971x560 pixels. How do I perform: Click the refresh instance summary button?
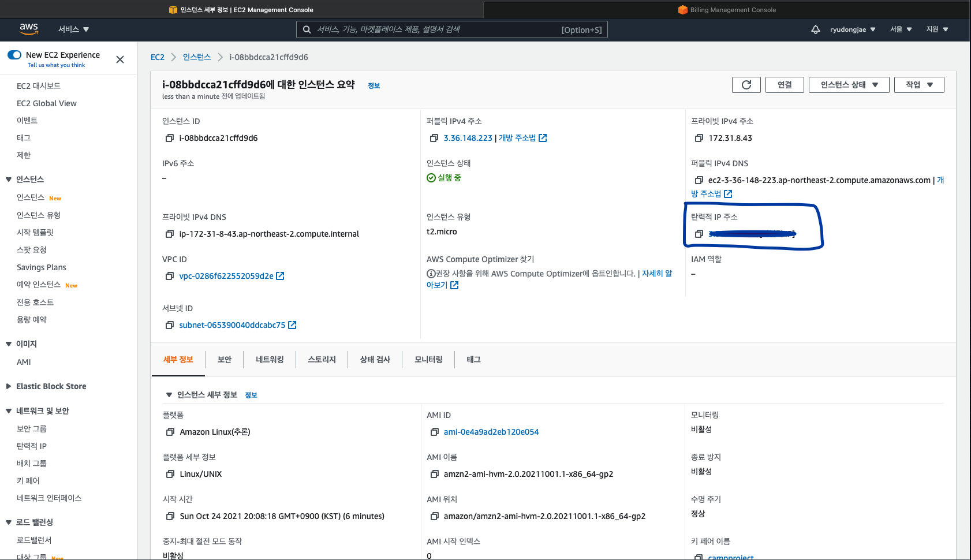click(746, 85)
